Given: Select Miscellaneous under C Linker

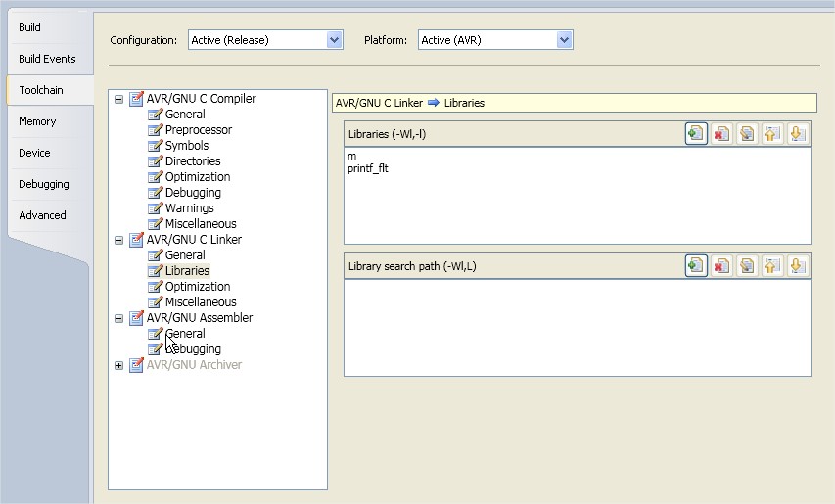Looking at the screenshot, I should [201, 301].
